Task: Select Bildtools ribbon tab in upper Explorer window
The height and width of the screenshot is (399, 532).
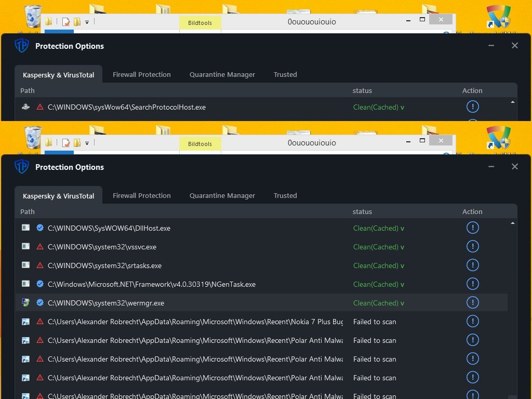Action: tap(200, 23)
